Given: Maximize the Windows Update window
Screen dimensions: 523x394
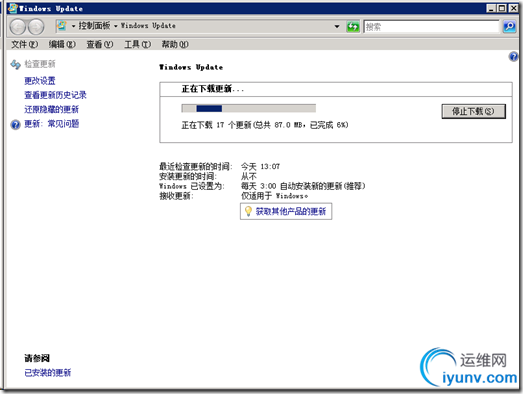Looking at the screenshot, I should click(x=502, y=8).
